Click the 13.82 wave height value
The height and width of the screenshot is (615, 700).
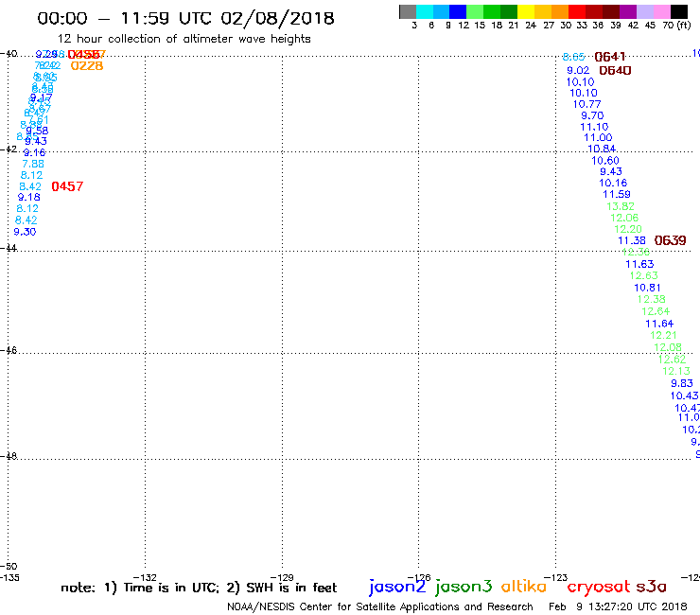621,206
